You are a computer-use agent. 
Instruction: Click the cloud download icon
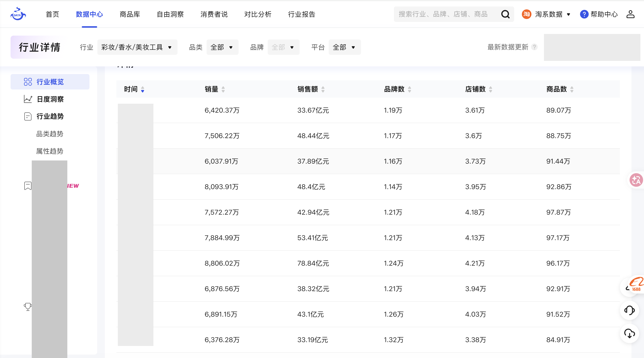tap(630, 333)
